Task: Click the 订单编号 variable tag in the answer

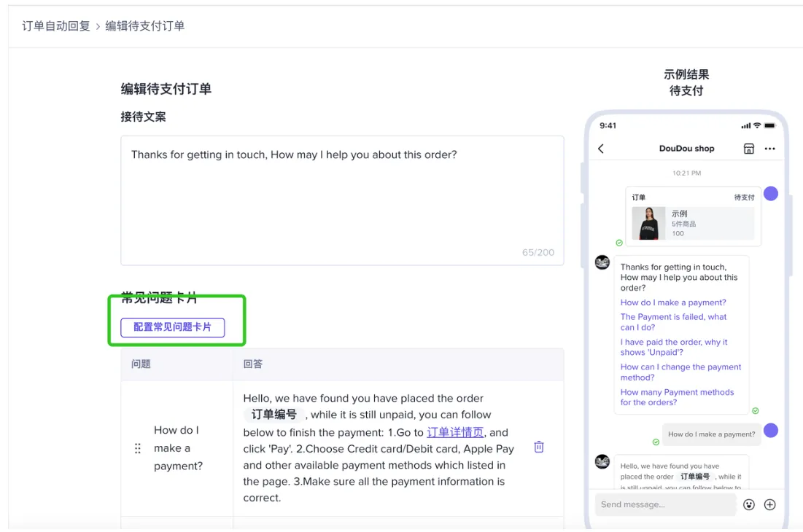Action: tap(274, 415)
